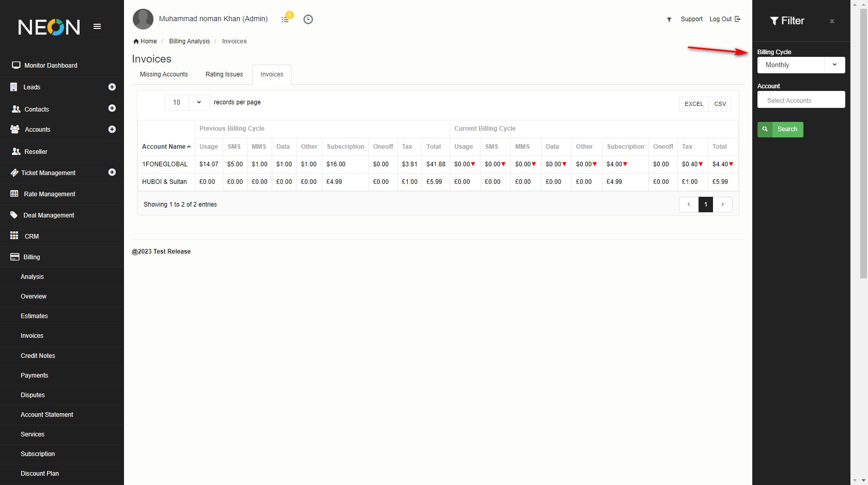Open the records per page dropdown

(187, 102)
